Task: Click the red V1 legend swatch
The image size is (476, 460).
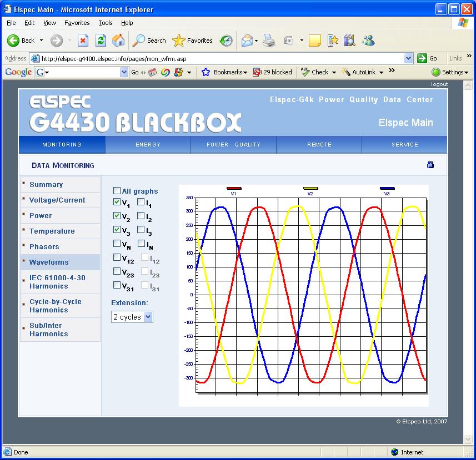Action: (x=234, y=188)
